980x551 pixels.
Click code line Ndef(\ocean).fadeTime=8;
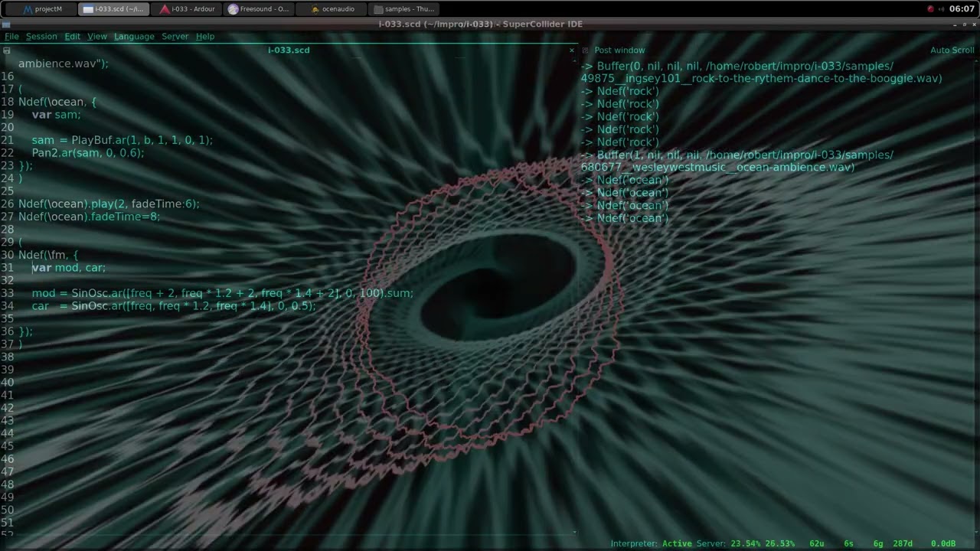click(90, 217)
